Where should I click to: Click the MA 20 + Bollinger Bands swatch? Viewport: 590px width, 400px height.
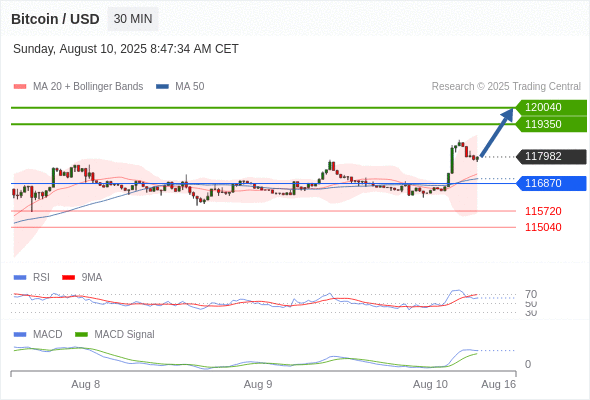20,87
